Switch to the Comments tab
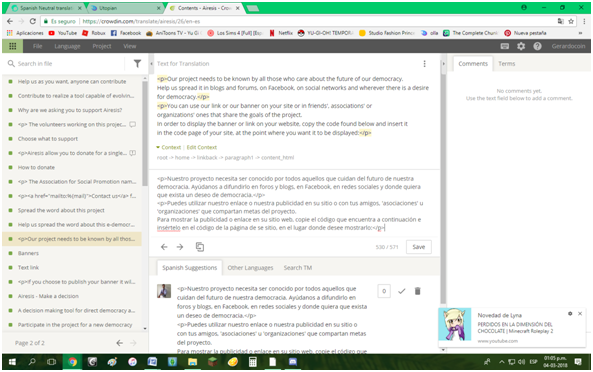This screenshot has height=372, width=593. pyautogui.click(x=473, y=64)
